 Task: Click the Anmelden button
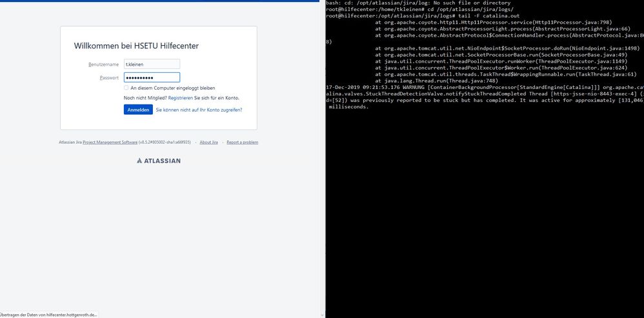coord(138,110)
